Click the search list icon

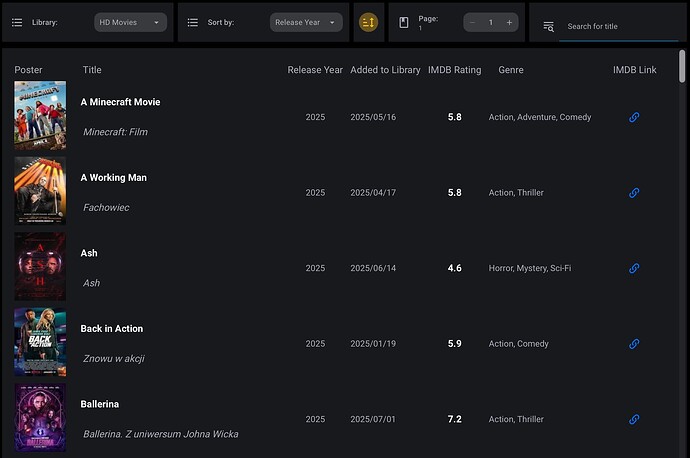(548, 26)
